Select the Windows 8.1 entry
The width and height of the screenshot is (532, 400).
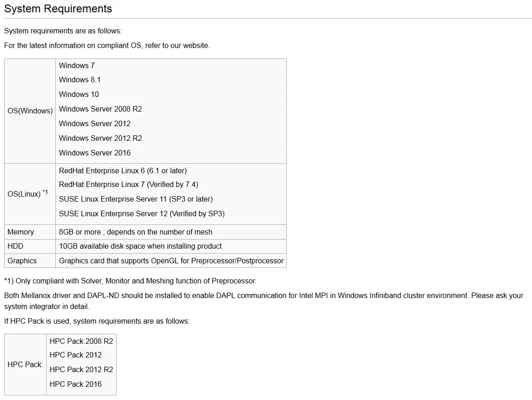(80, 80)
